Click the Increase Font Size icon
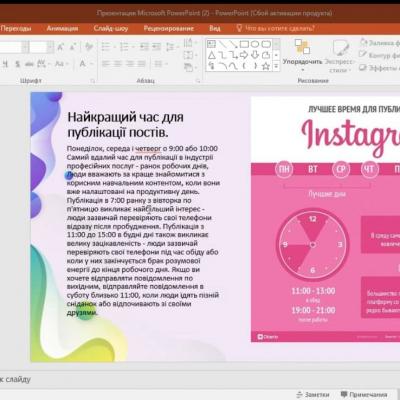Image resolution: width=400 pixels, height=400 pixels. coord(61,47)
